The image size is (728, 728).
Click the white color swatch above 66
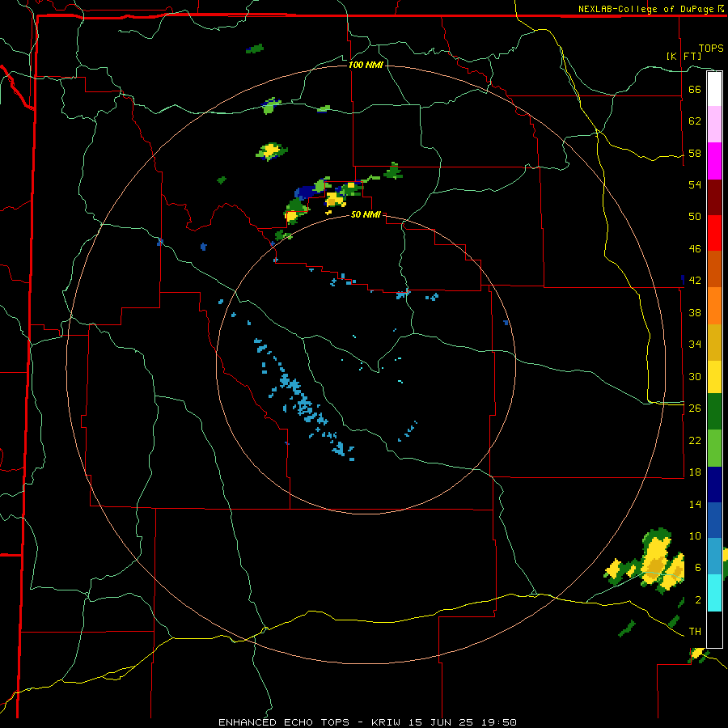click(x=714, y=89)
